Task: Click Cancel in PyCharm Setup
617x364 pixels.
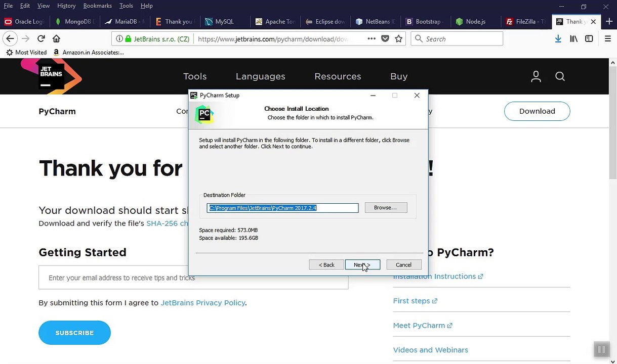Action: point(403,265)
